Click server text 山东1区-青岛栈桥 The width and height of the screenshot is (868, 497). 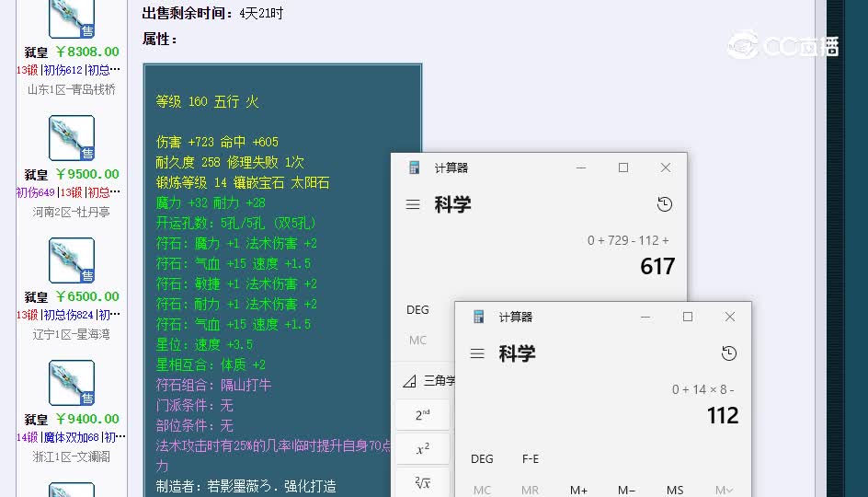[72, 89]
